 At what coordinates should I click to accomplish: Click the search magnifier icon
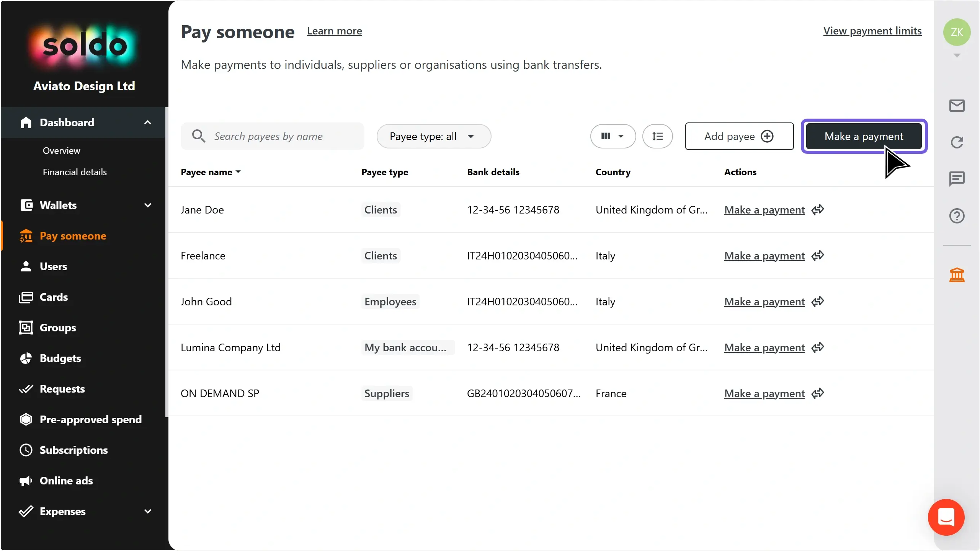[199, 136]
